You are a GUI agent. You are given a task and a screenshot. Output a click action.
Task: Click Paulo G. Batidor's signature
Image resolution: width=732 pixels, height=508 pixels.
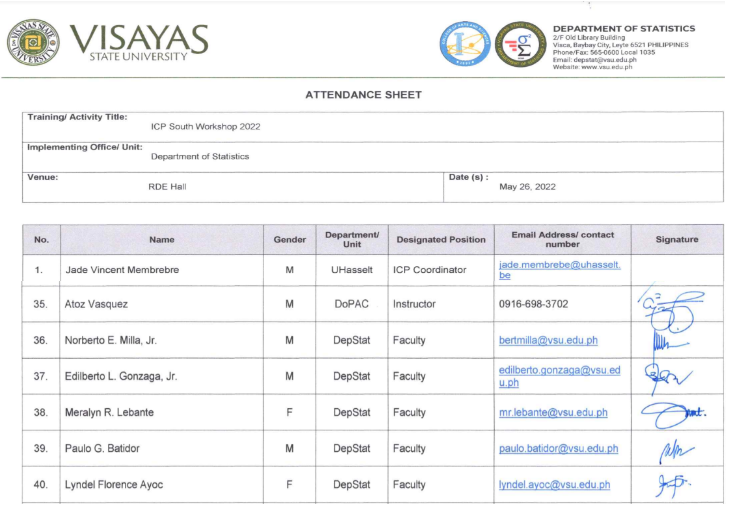click(669, 449)
